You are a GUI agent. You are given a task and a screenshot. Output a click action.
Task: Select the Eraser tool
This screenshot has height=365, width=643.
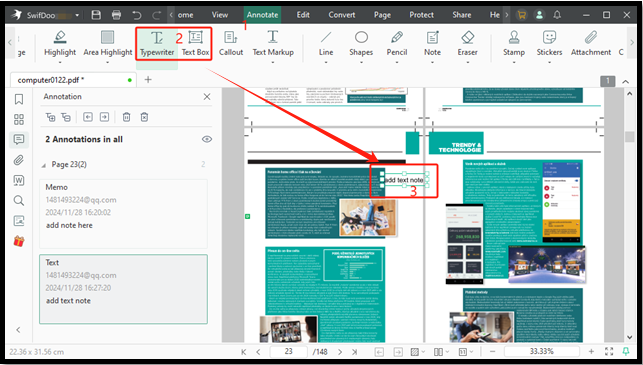[467, 43]
